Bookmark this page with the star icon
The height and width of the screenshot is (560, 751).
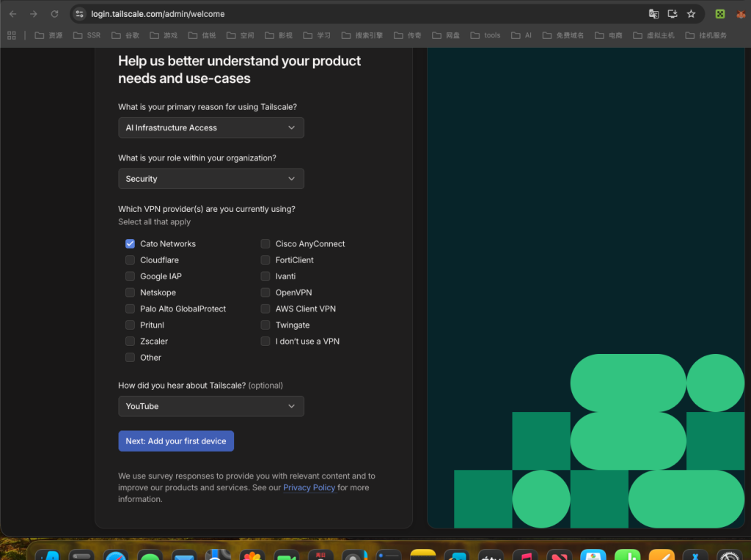click(691, 14)
